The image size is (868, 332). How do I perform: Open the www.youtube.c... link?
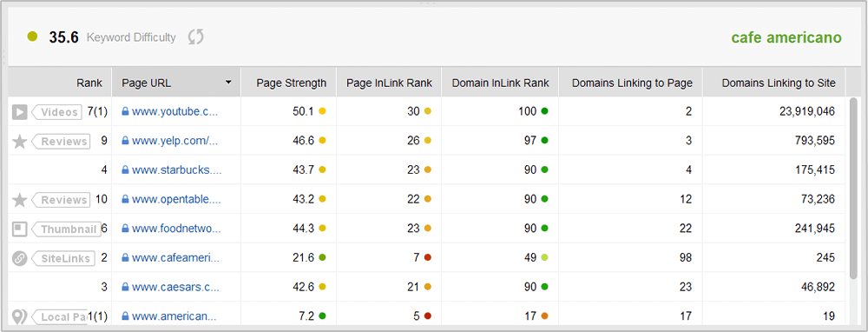pos(175,111)
